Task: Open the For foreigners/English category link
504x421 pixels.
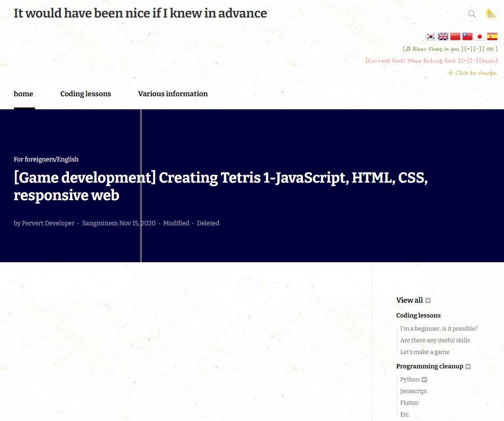Action: [x=46, y=159]
